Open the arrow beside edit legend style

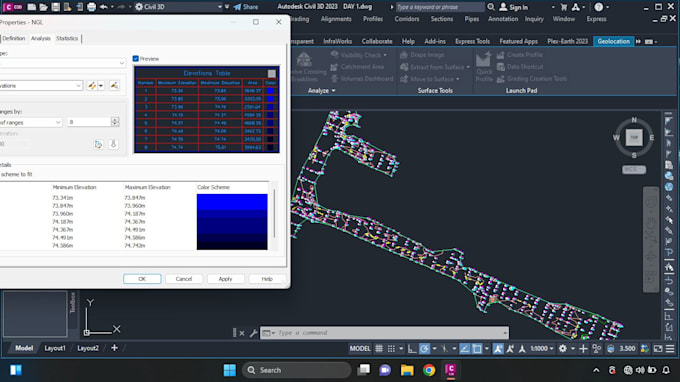click(101, 86)
